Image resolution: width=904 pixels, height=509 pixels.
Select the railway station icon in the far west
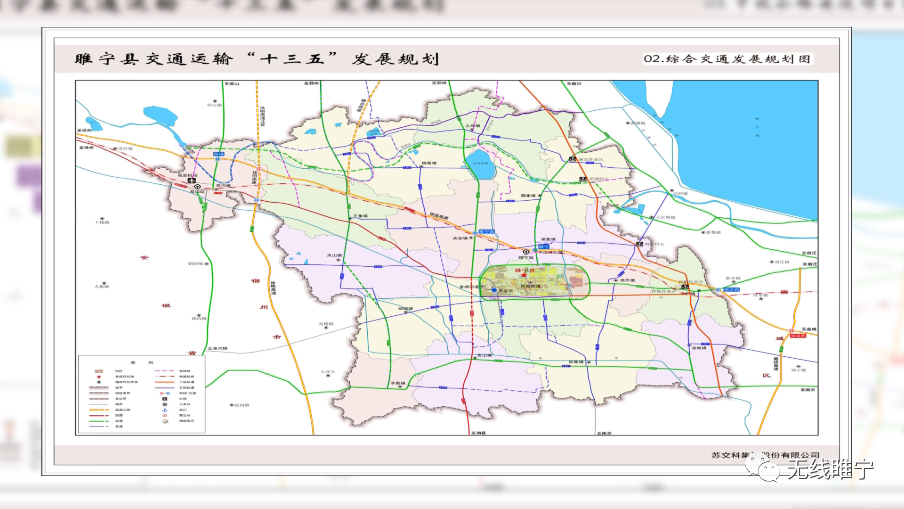(x=198, y=186)
